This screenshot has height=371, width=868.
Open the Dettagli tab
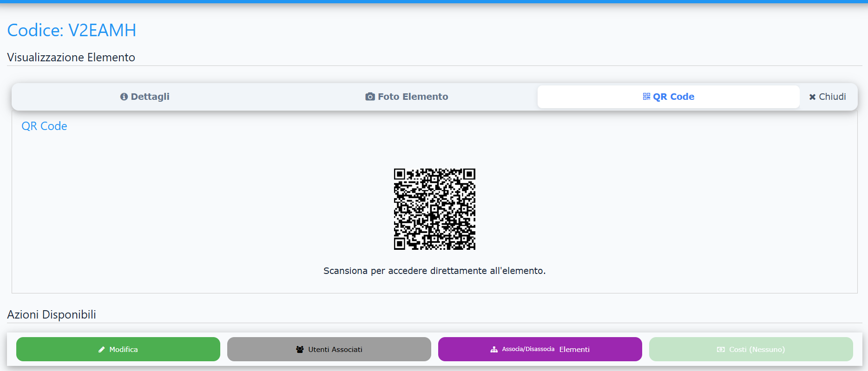click(x=145, y=97)
